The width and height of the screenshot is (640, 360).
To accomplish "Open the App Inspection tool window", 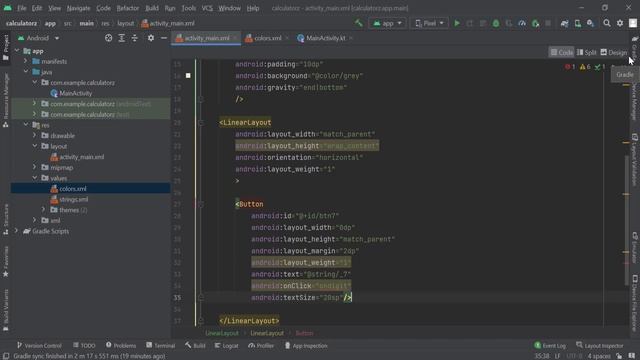I will [306, 346].
